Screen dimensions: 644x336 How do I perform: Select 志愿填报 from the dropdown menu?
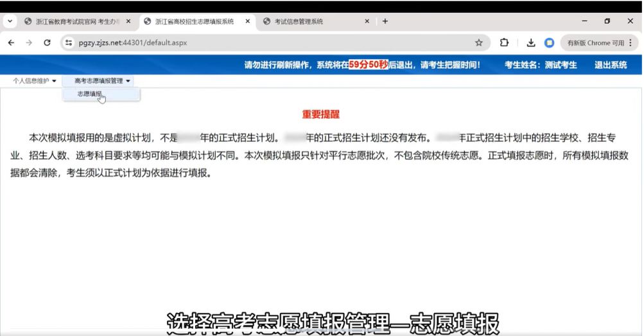click(90, 94)
